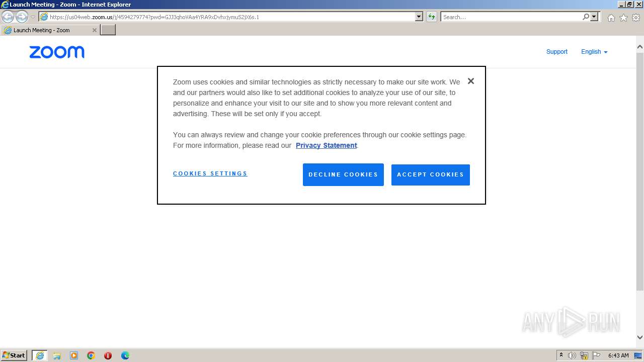The image size is (644, 362).
Task: Click the vertical scrollbar thumb
Action: click(x=640, y=171)
